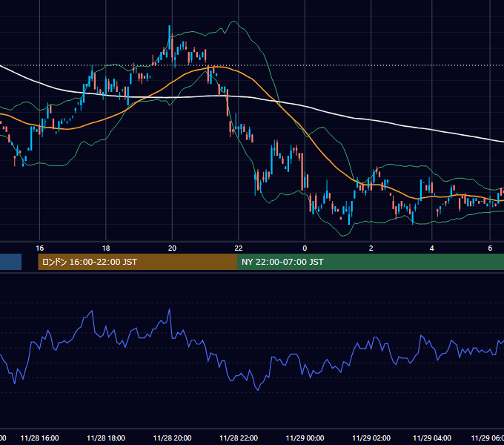
Task: Click hour label 4 on price chart axis
Action: (432, 248)
